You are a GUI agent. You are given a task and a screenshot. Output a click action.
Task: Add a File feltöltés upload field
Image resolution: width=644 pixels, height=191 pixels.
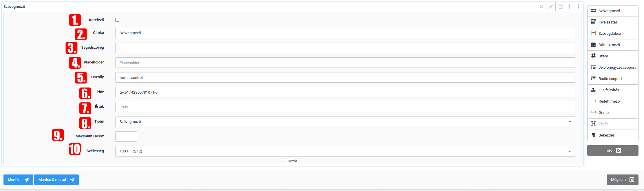point(612,90)
